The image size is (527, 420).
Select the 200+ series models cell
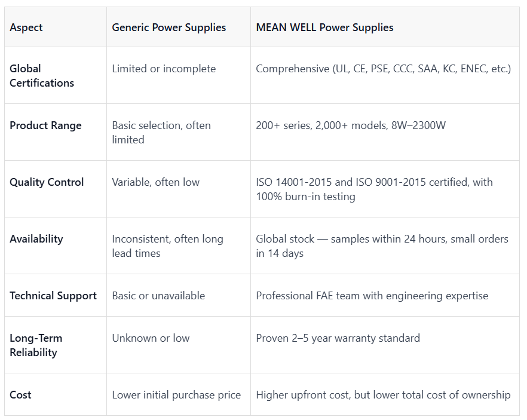click(x=351, y=125)
